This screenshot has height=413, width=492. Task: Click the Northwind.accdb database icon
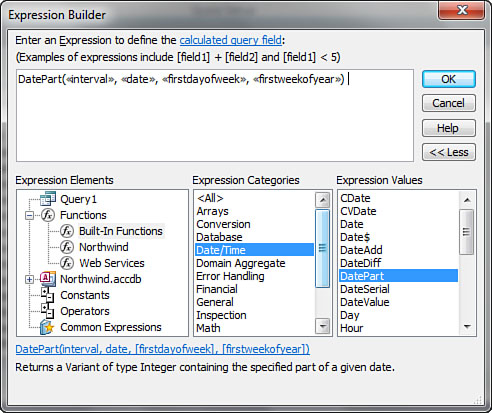48,279
